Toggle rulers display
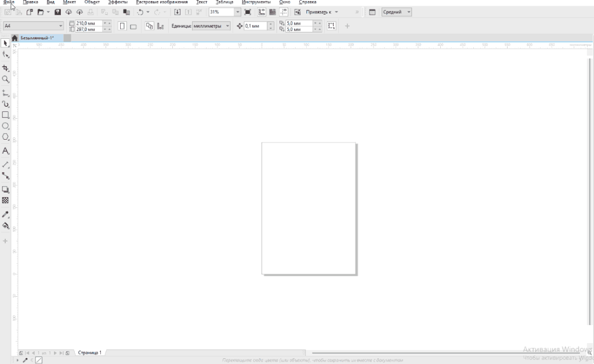This screenshot has height=364, width=594. [x=262, y=12]
